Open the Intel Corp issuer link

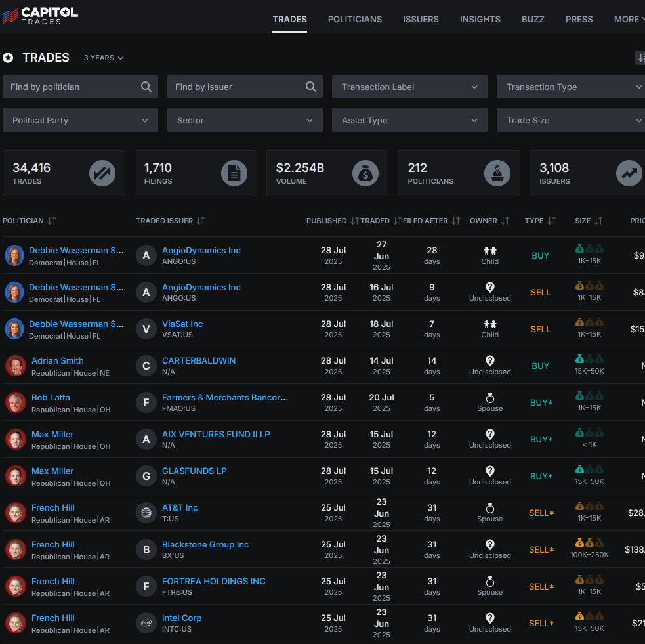pyautogui.click(x=182, y=618)
